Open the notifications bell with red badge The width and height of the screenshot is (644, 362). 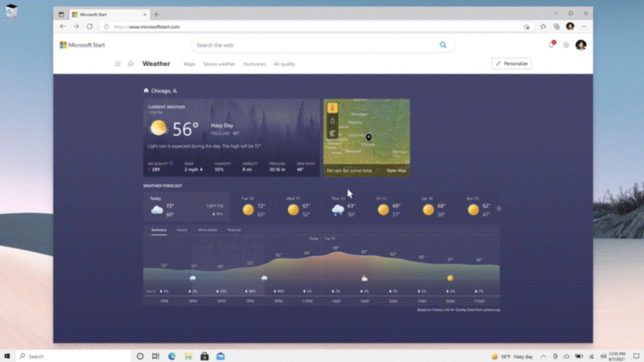tap(552, 45)
